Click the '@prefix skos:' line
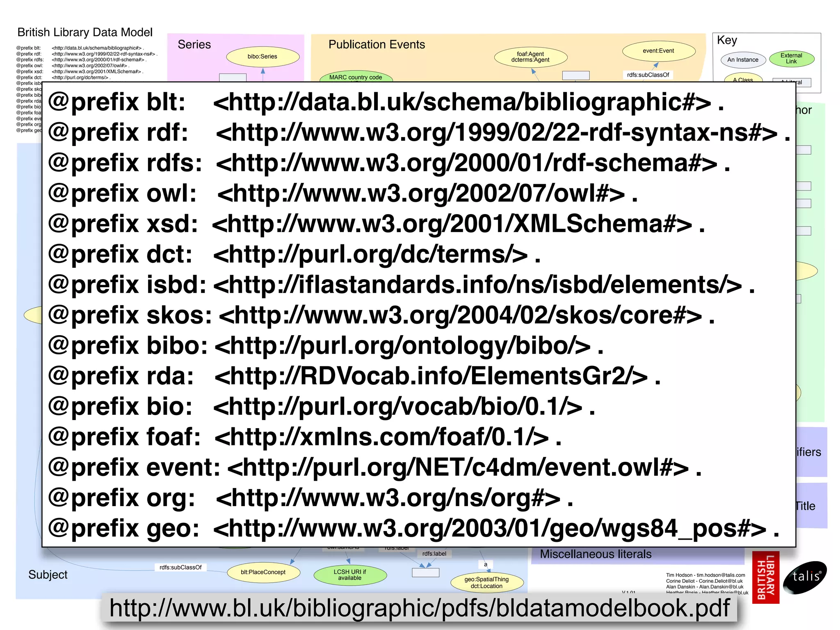 (381, 315)
